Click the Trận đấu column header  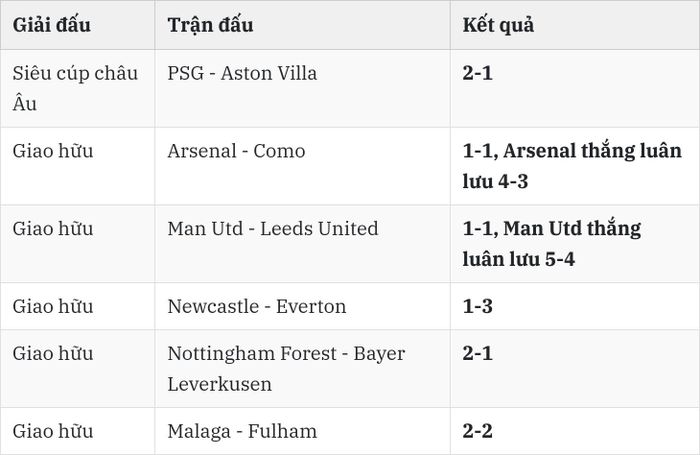(210, 25)
